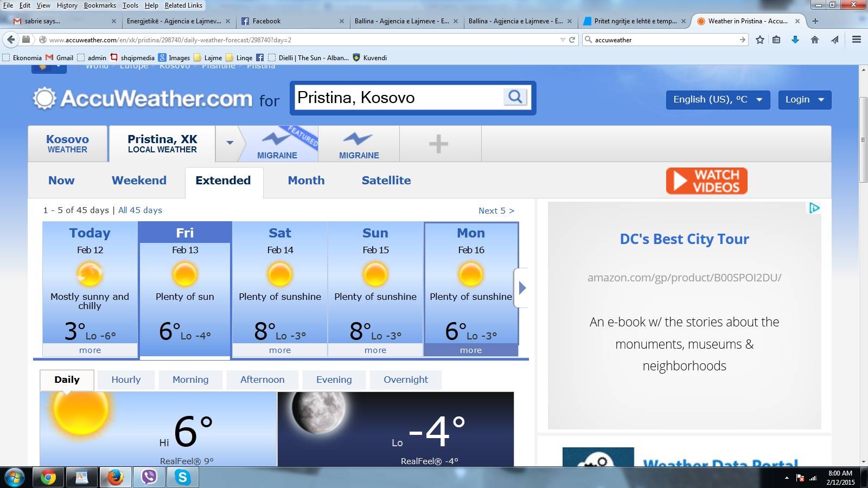Switch to the 'sabrie says...' browser tab
868x488 pixels.
64,21
